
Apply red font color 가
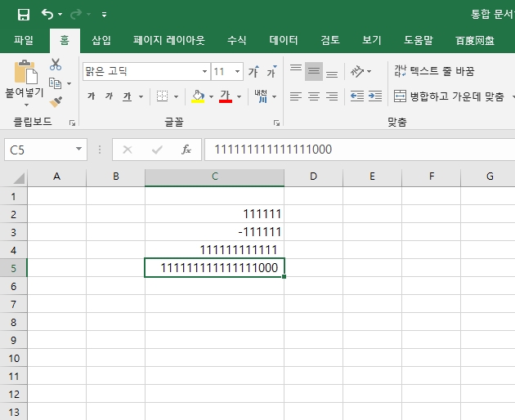226,96
